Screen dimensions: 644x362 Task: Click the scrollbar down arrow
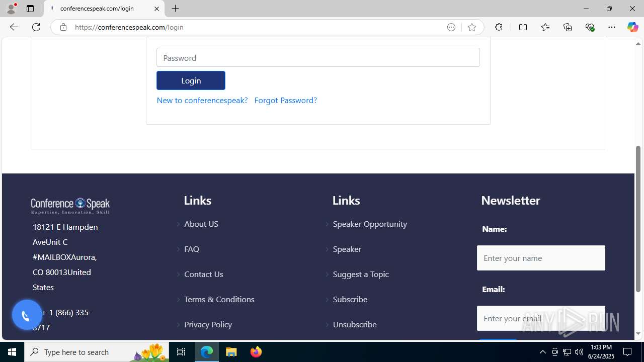(x=638, y=333)
